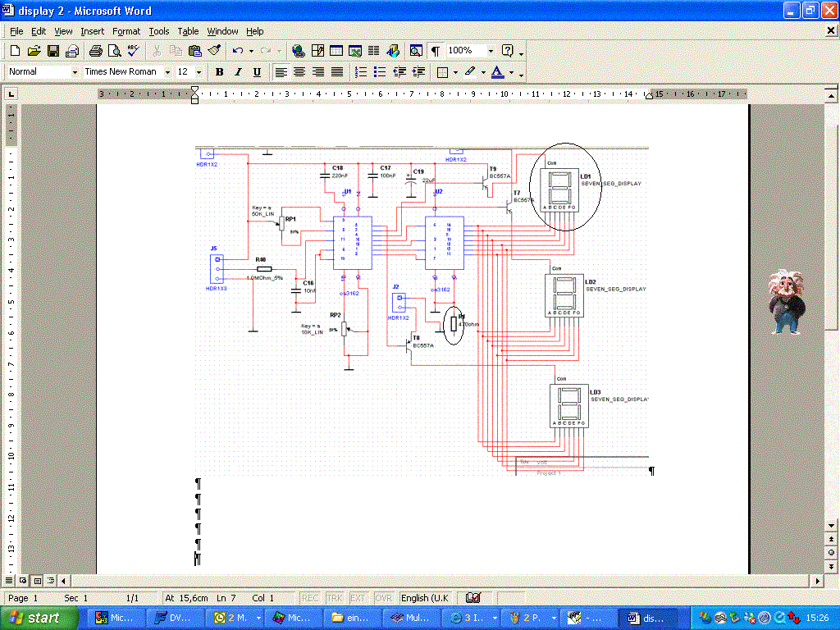The width and height of the screenshot is (840, 630).
Task: Open the Format menu
Action: click(x=126, y=31)
